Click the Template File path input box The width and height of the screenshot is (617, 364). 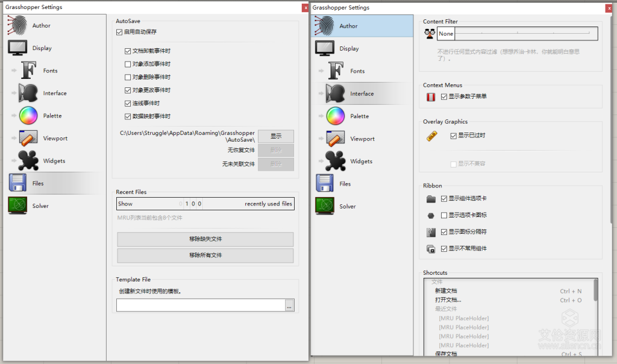tap(201, 305)
